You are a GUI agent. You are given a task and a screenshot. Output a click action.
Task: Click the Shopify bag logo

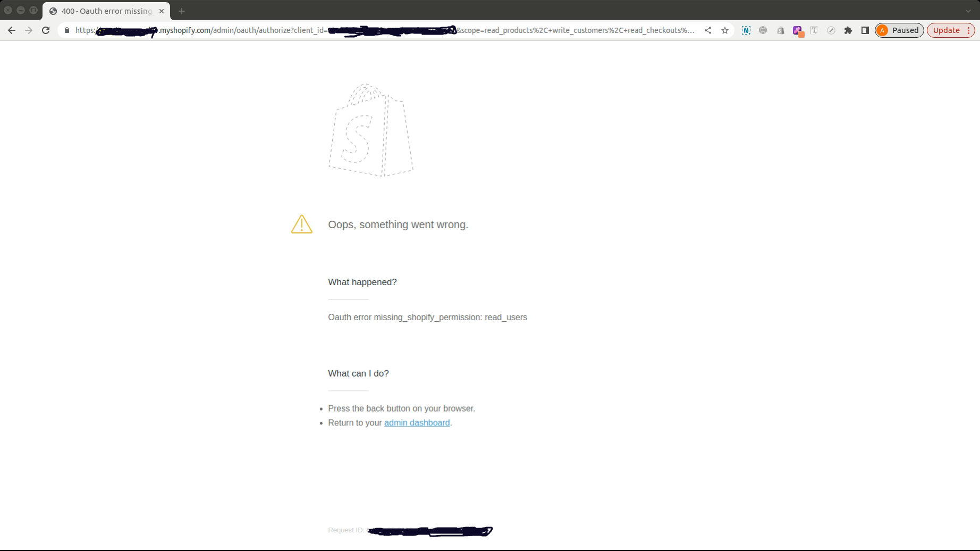371,130
